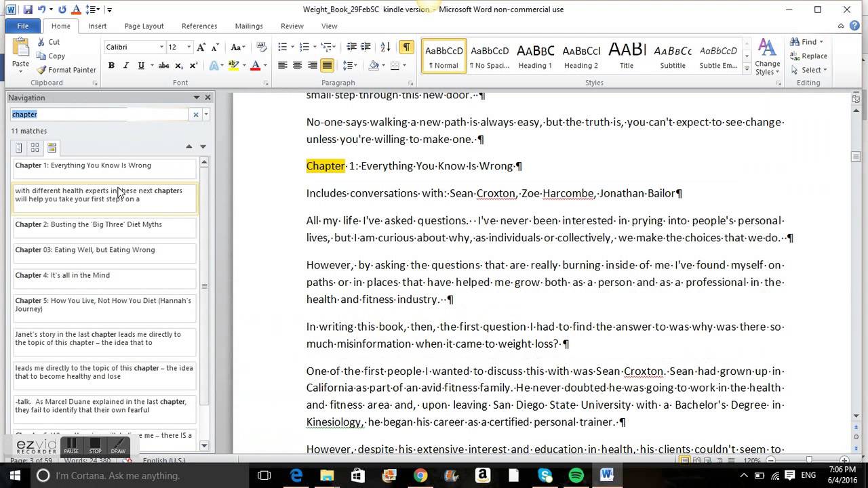This screenshot has height=488, width=868.
Task: Browse page thumbnails in Navigation pane
Action: tap(35, 147)
